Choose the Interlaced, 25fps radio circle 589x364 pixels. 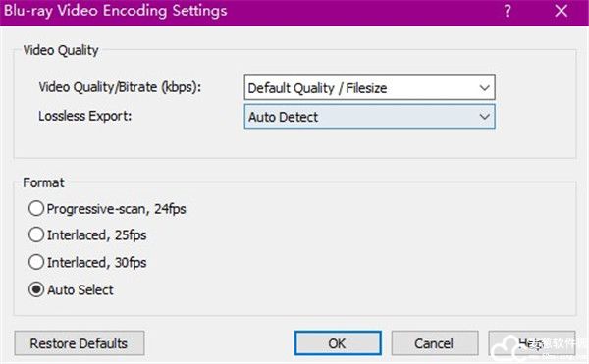[x=36, y=234]
